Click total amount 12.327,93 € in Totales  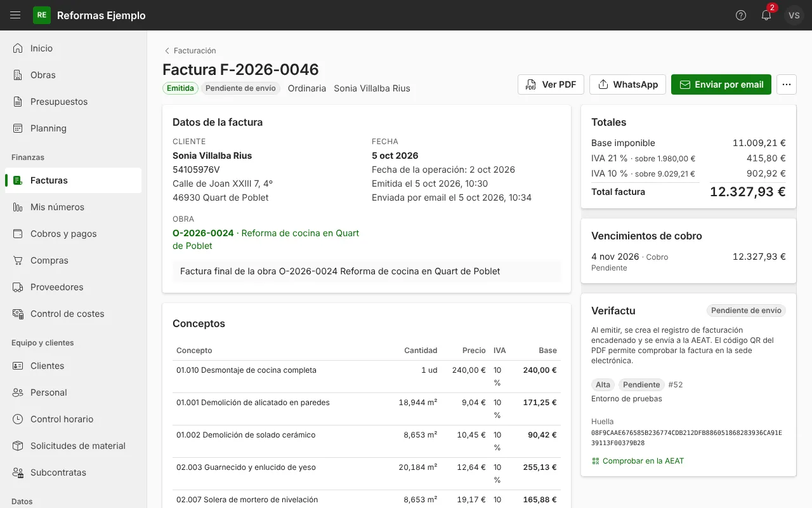point(748,192)
